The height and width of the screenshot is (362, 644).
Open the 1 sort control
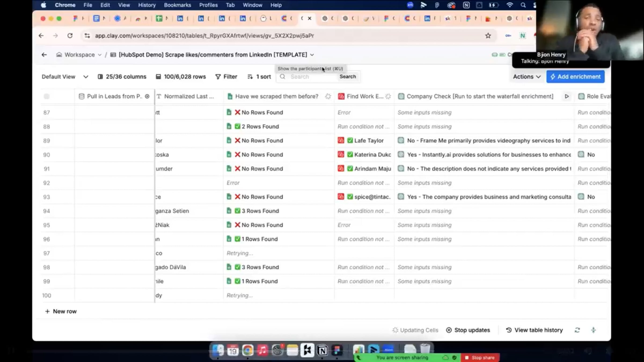tap(259, 77)
